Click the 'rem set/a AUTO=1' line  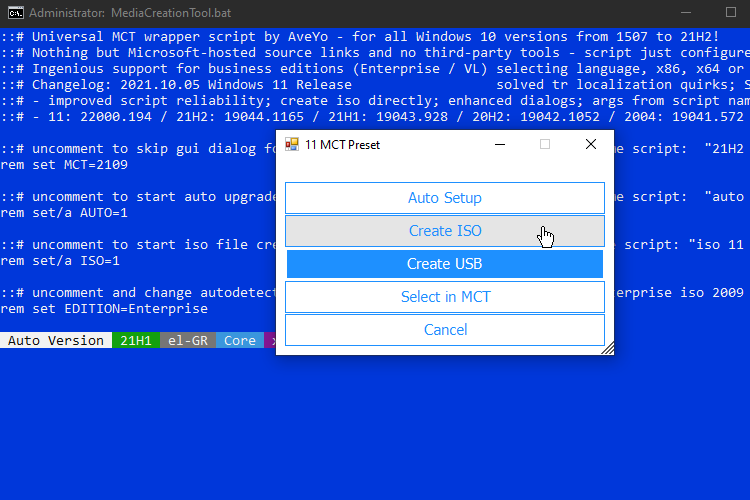pyautogui.click(x=64, y=212)
